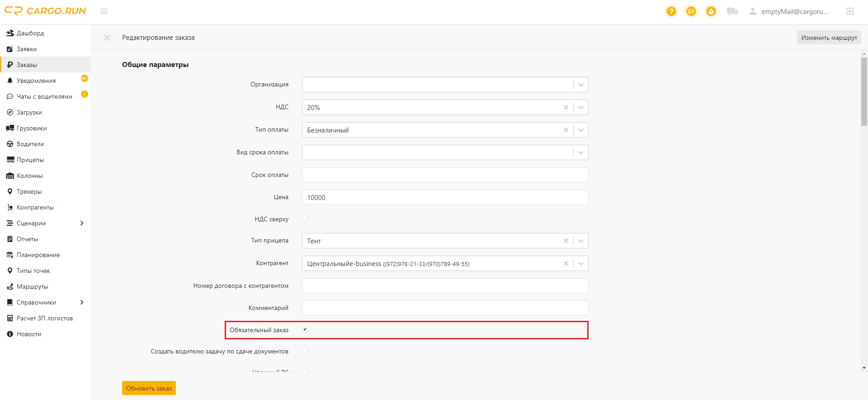Click the truck icon in header
The height and width of the screenshot is (400, 868).
[x=732, y=11]
